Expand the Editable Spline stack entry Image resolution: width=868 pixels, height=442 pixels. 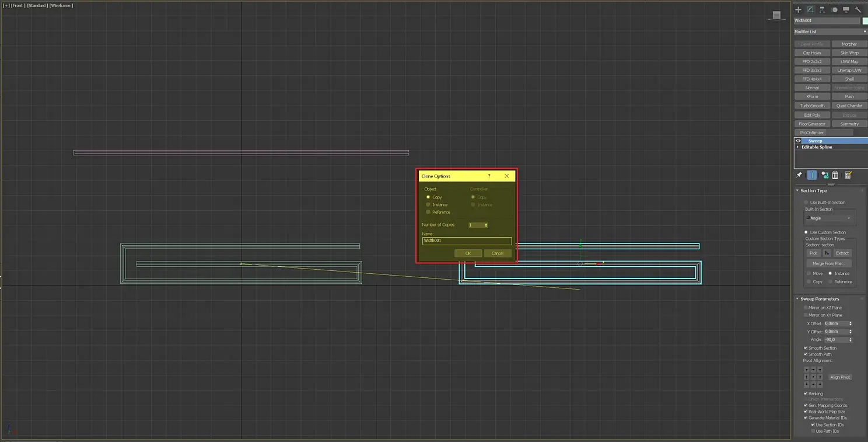(798, 147)
